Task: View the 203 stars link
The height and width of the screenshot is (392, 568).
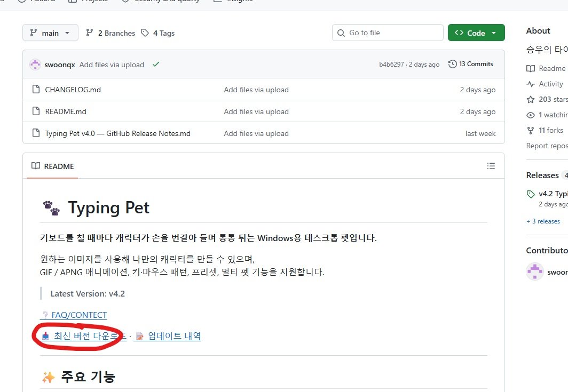Action: [553, 99]
